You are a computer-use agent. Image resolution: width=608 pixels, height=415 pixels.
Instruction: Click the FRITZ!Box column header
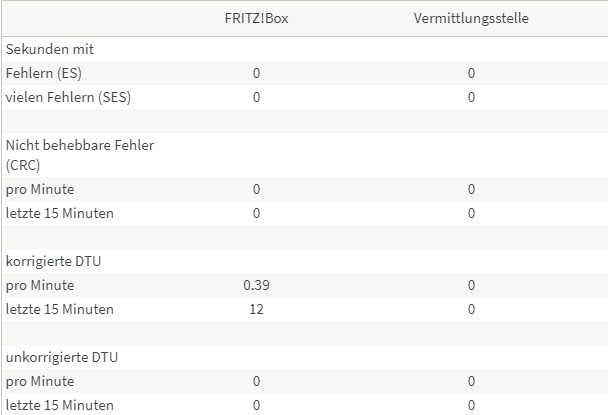256,19
